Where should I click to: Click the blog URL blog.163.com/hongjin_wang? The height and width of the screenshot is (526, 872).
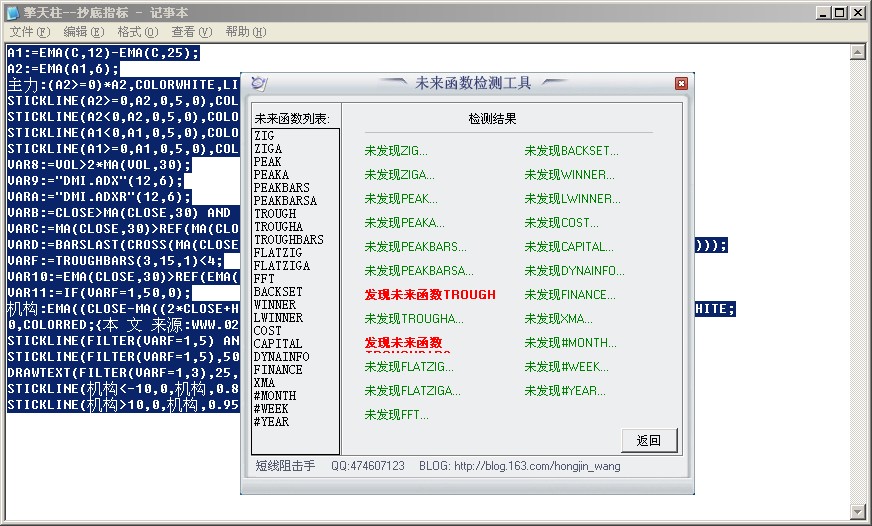pyautogui.click(x=537, y=466)
